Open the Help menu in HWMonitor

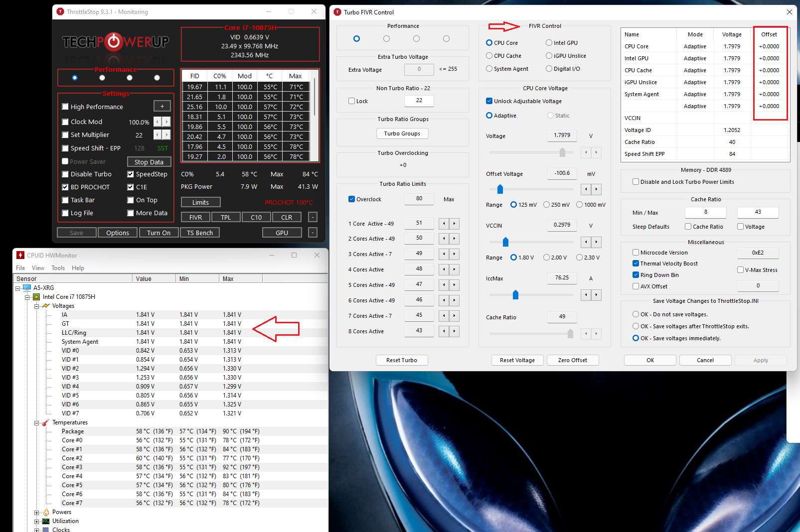[x=78, y=268]
